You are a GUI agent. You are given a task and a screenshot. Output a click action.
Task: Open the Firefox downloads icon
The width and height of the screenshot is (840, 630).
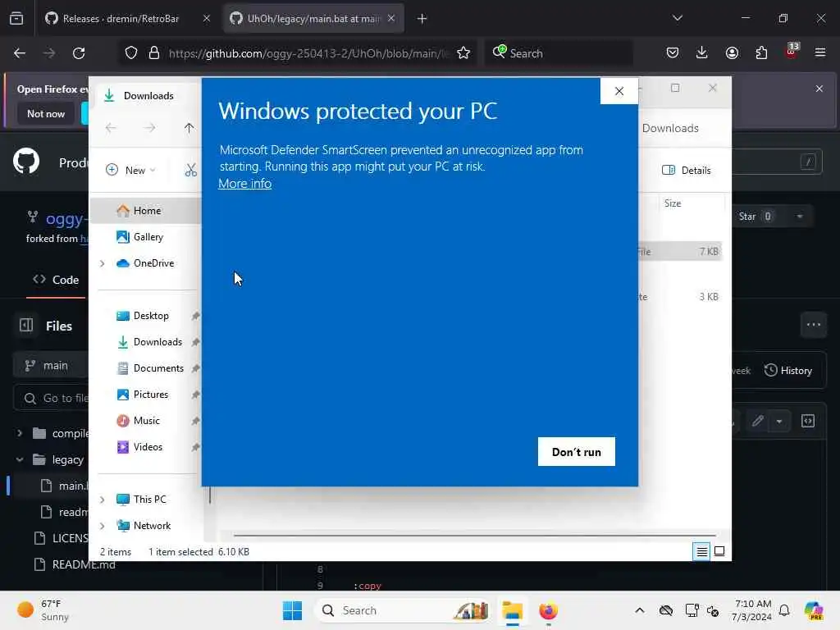702,52
